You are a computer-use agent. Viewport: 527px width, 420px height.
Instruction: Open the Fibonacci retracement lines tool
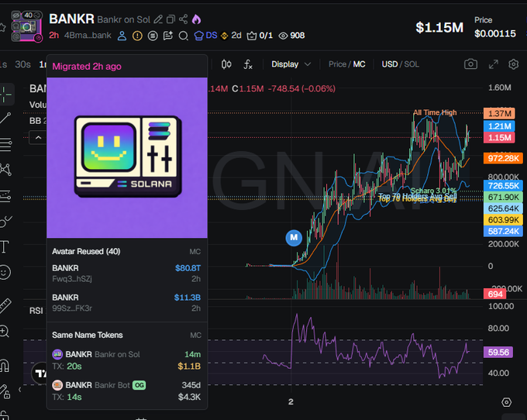click(5, 144)
